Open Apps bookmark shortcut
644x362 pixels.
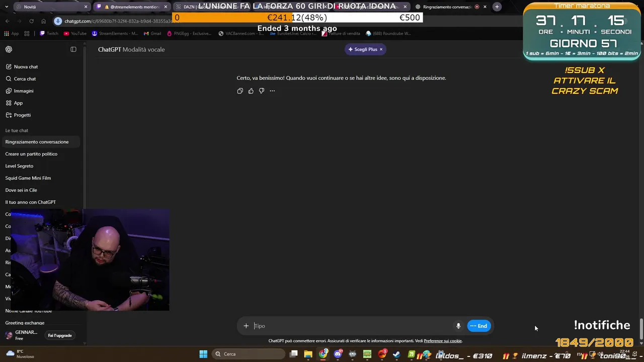(x=11, y=34)
